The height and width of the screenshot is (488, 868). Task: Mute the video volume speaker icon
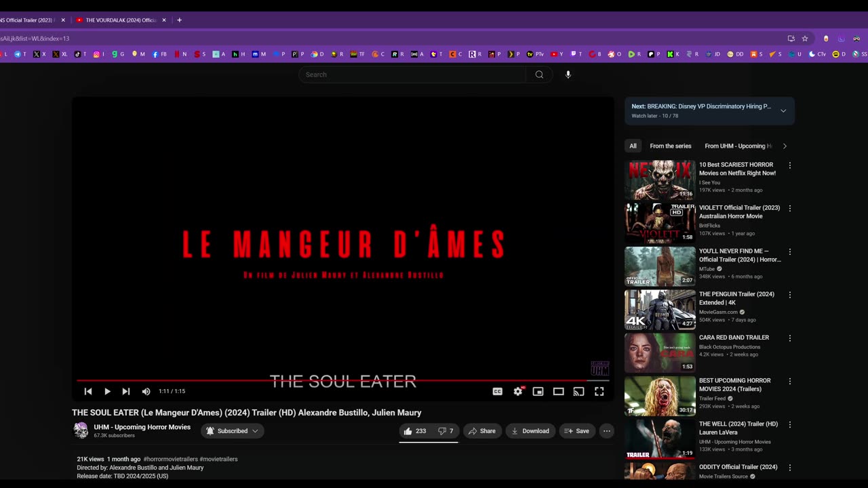click(x=146, y=391)
